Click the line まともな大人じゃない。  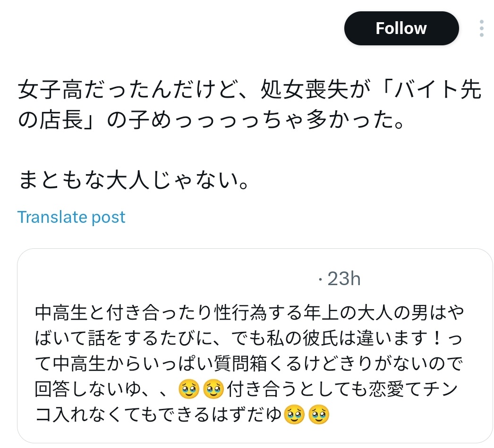coord(134,180)
